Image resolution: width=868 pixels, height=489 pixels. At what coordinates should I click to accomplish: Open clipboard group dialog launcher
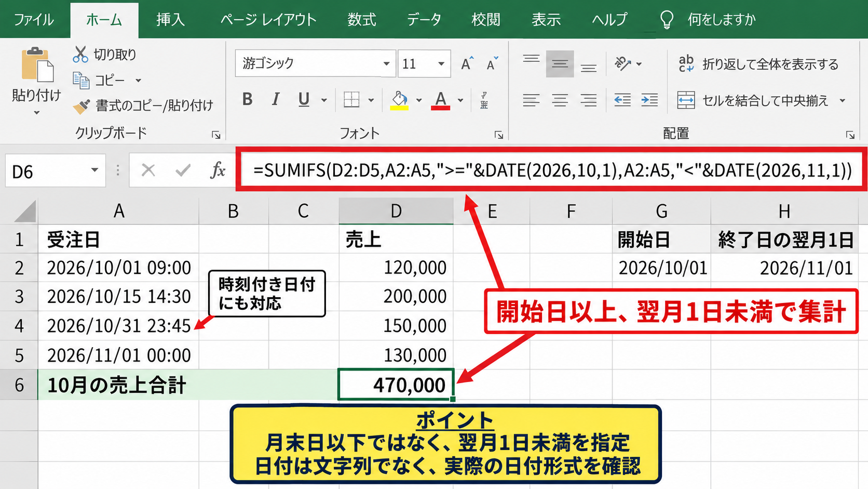pos(216,135)
